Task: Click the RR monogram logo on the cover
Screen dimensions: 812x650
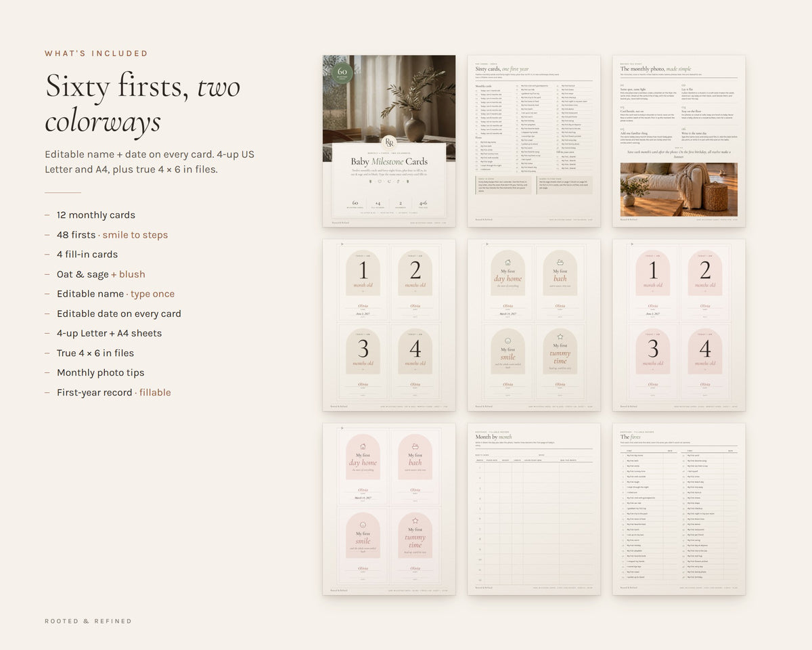Action: [x=389, y=142]
